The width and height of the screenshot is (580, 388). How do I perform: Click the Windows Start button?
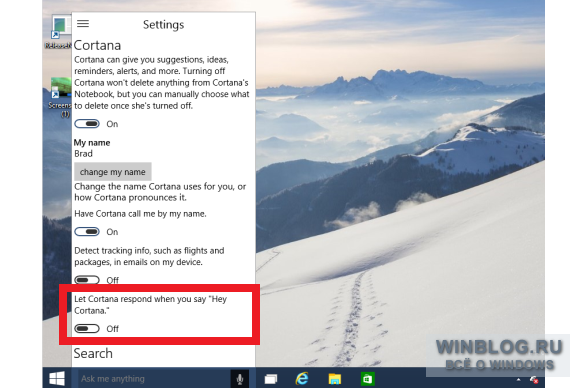[57, 378]
